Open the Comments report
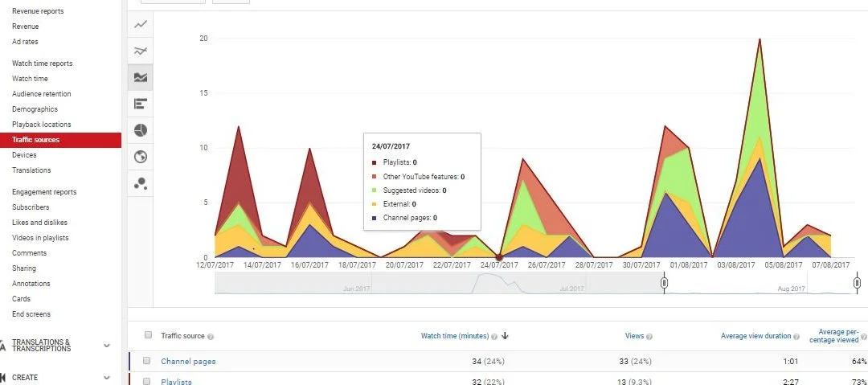 (30, 253)
